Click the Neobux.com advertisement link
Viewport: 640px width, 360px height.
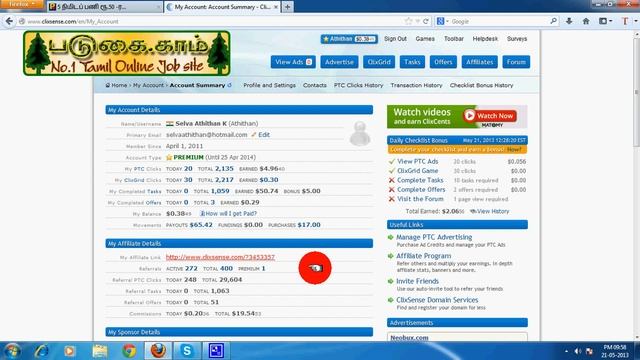(409, 338)
